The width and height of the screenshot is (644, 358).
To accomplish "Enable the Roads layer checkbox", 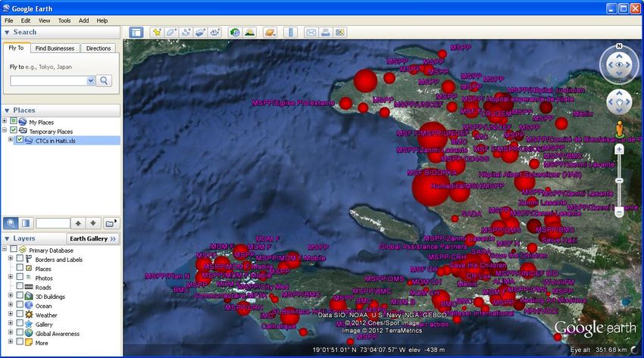I will click(x=20, y=286).
